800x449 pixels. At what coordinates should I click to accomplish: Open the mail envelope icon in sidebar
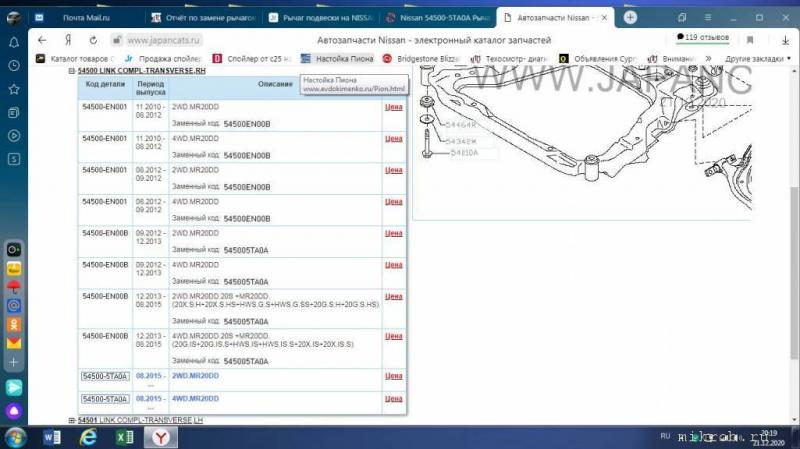14,343
